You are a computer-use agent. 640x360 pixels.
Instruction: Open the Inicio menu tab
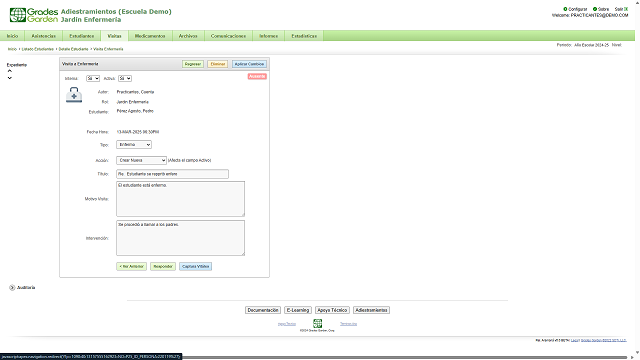click(12, 36)
